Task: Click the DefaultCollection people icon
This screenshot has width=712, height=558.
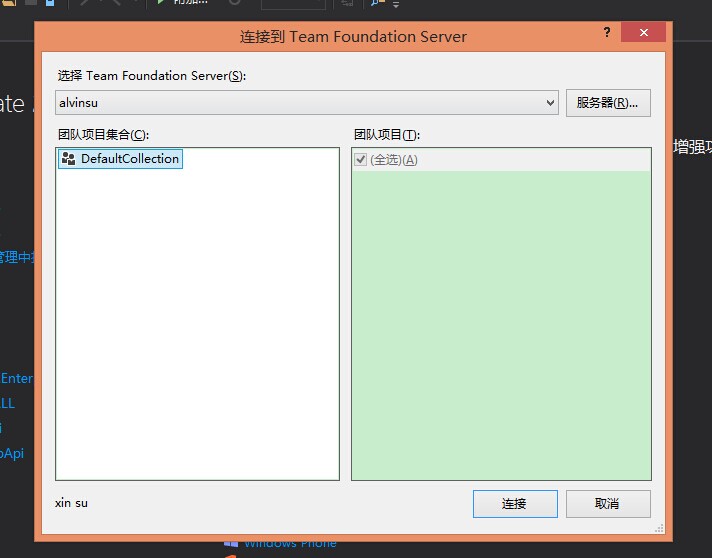Action: [x=69, y=159]
